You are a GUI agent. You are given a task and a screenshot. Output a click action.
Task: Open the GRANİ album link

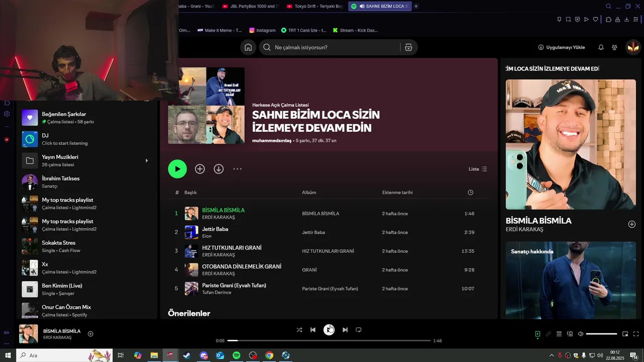[x=309, y=270]
